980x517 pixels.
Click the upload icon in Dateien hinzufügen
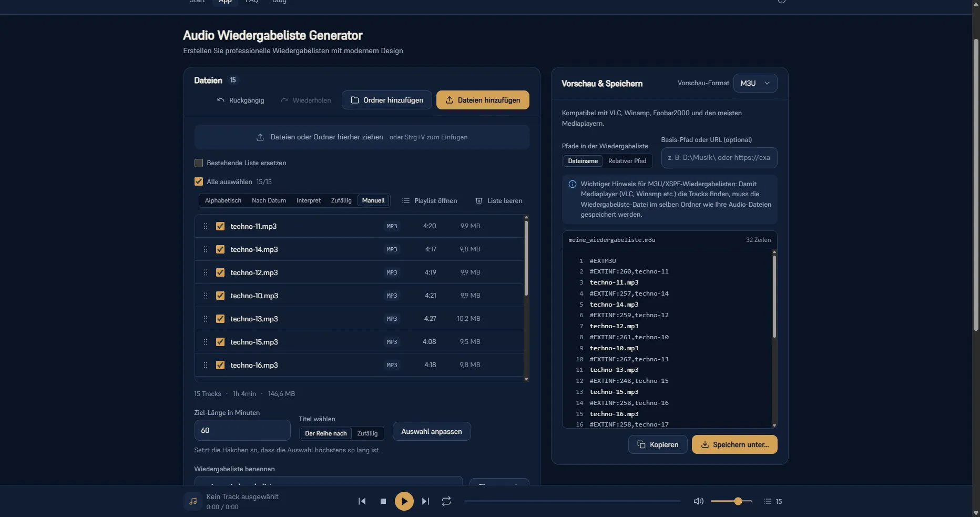[450, 100]
